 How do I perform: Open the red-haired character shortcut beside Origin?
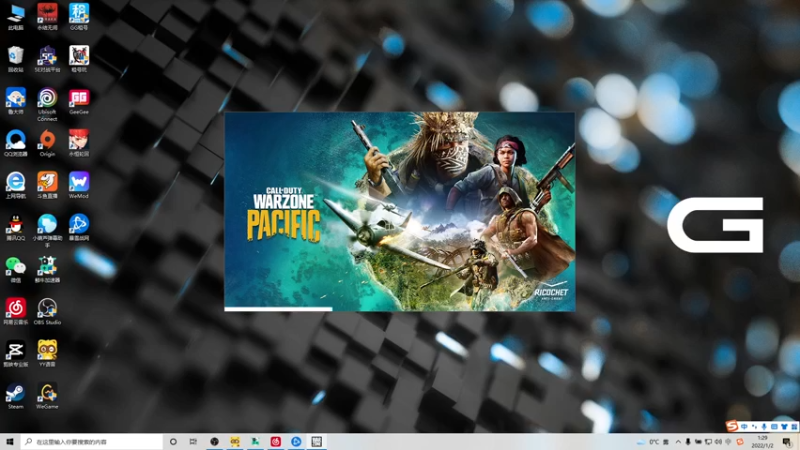[x=79, y=143]
